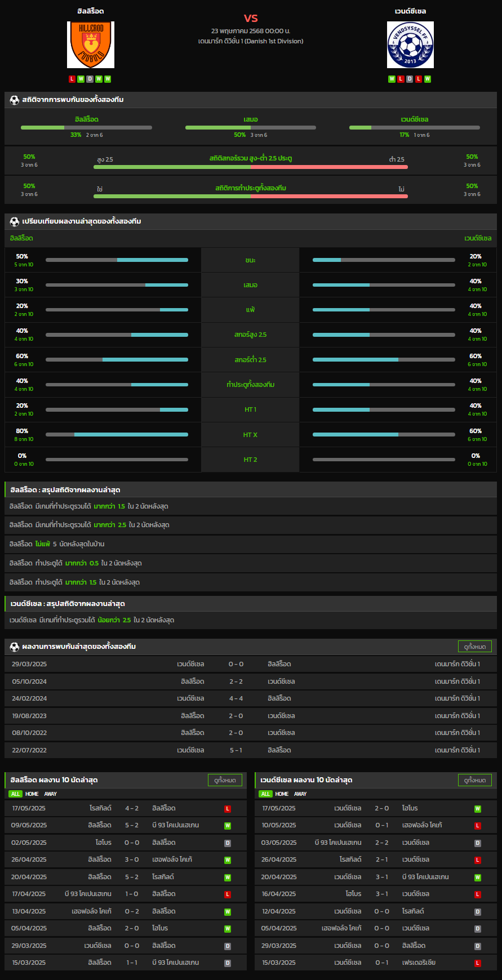
Task: Click W badge on 17/05/2025 เวนด์ซีเซล 2-0 โฮโบรs row
Action: click(x=478, y=809)
